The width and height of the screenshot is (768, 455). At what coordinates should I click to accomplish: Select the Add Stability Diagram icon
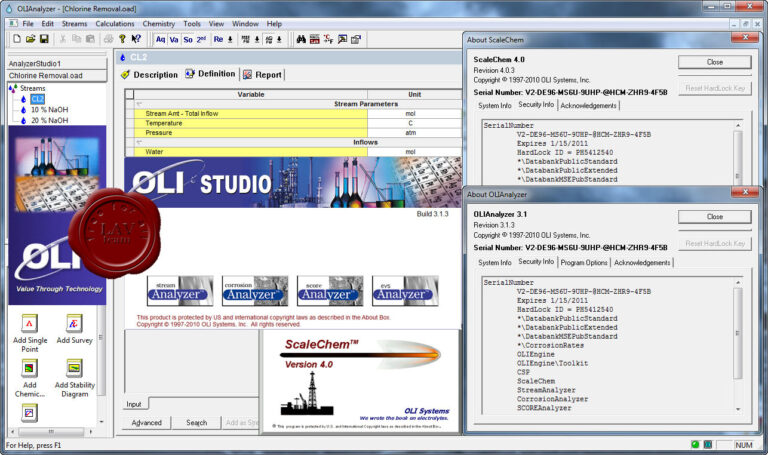(74, 368)
